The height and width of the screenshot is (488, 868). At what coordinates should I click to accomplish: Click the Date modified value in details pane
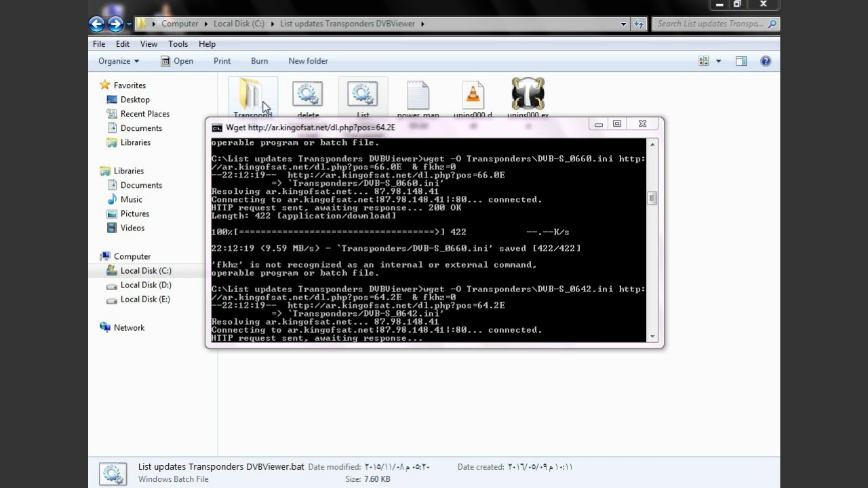coord(397,467)
